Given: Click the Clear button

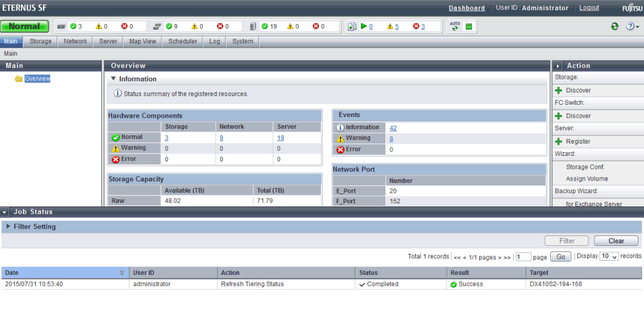Looking at the screenshot, I should coord(616,241).
